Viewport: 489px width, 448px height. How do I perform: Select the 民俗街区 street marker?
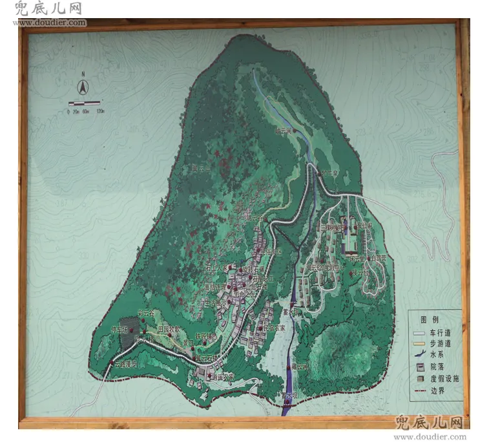[x=258, y=250]
